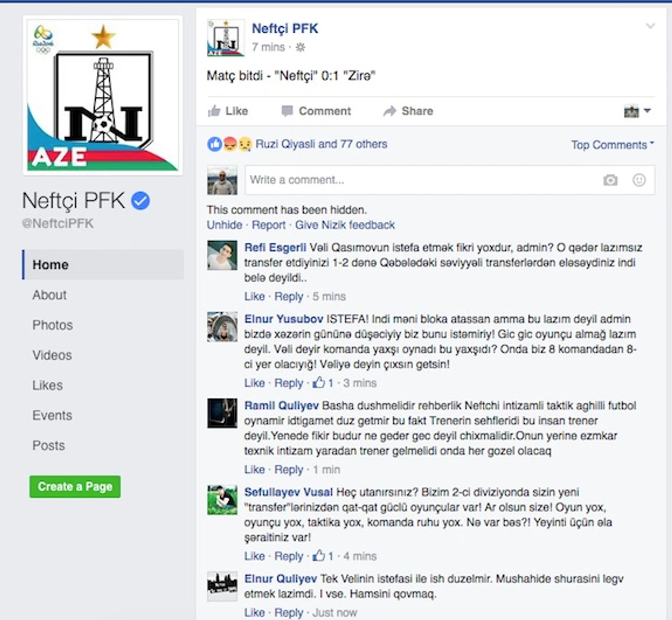
Task: Expand the Top Comments sorting dropdown
Action: (x=612, y=145)
